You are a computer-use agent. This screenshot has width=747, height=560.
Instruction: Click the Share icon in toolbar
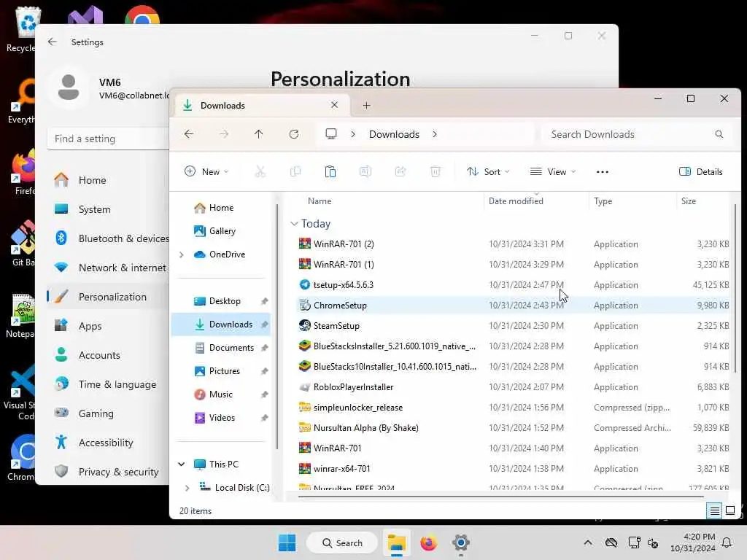(400, 172)
